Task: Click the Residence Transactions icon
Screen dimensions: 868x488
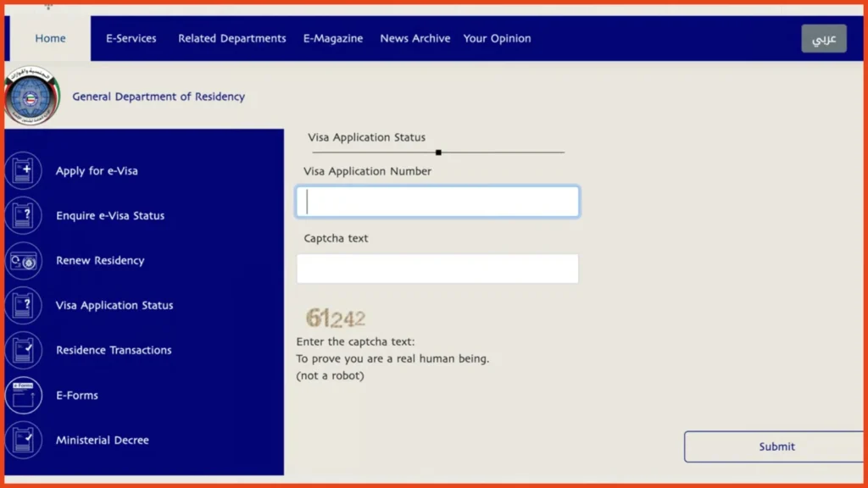Action: pos(23,350)
